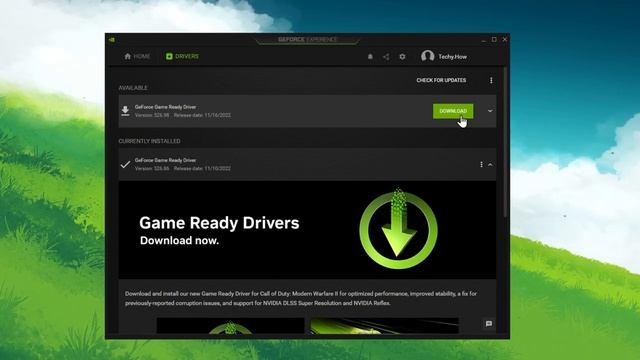Click the 11/10/2022 release date text

click(x=202, y=169)
